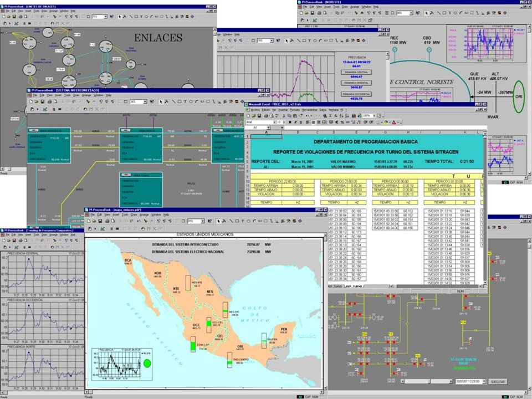Image resolution: width=532 pixels, height=399 pixels.
Task: Open the Datos menu in Excel
Action: coord(323,110)
